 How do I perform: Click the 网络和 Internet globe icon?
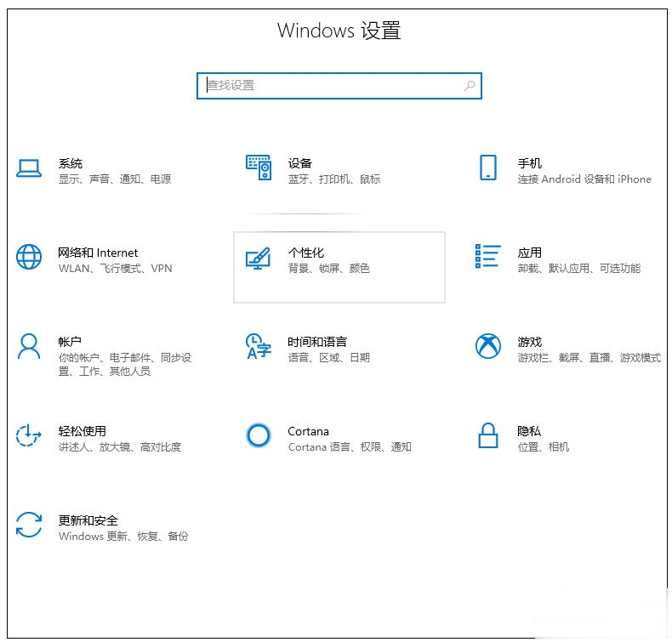point(29,257)
